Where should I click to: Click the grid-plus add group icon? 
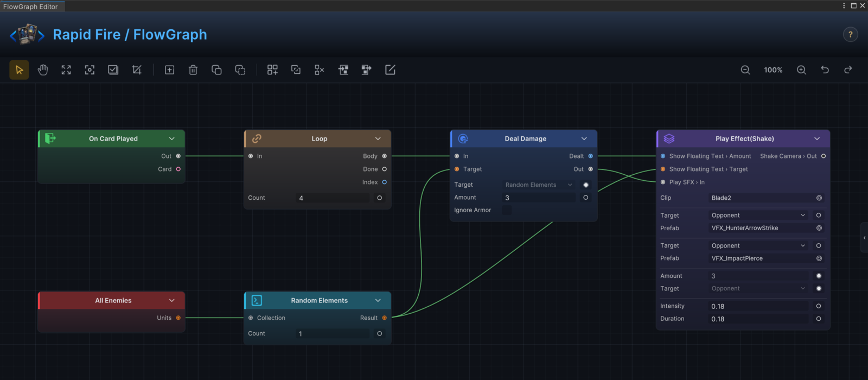click(272, 70)
